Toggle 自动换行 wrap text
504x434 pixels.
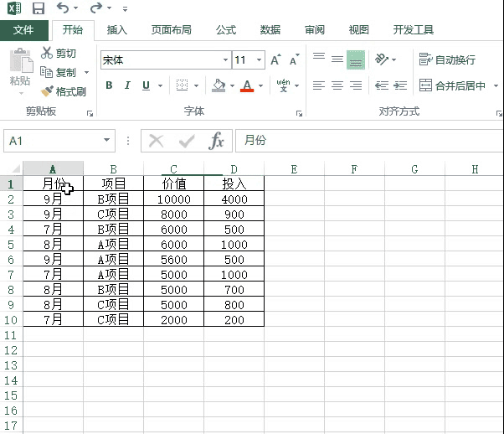point(447,59)
